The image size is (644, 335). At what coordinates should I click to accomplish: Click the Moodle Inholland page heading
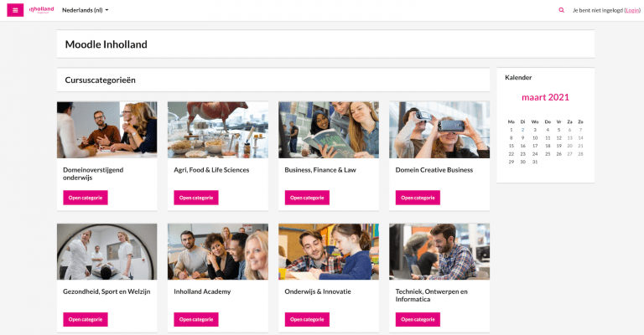click(106, 44)
